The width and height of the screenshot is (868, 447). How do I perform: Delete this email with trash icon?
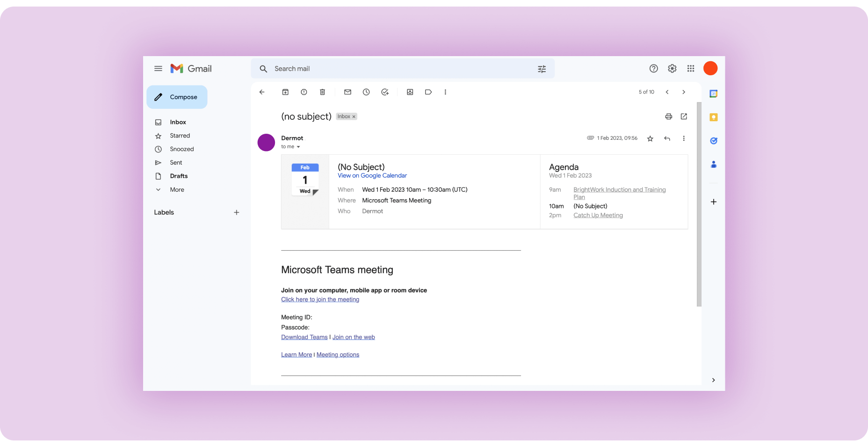tap(322, 92)
